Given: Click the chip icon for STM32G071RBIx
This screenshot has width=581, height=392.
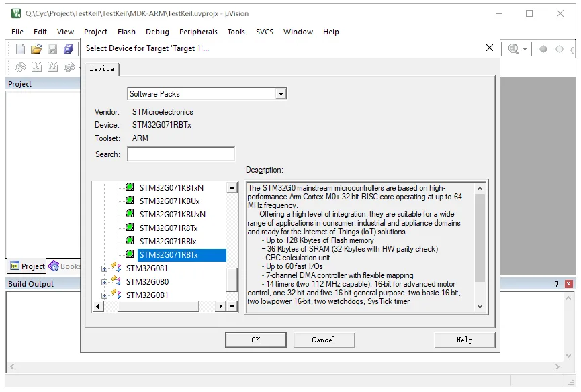Looking at the screenshot, I should click(x=130, y=240).
